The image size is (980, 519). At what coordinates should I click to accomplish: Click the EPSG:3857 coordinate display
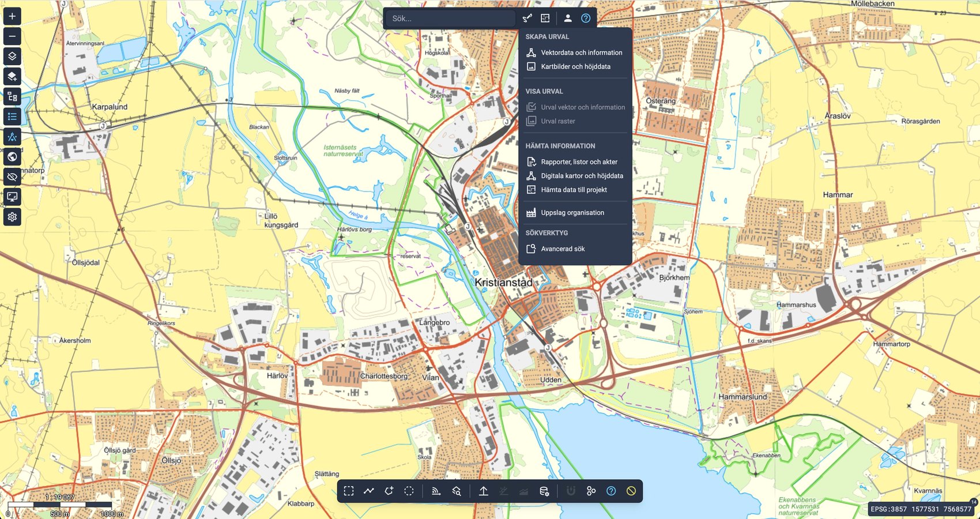click(x=921, y=509)
